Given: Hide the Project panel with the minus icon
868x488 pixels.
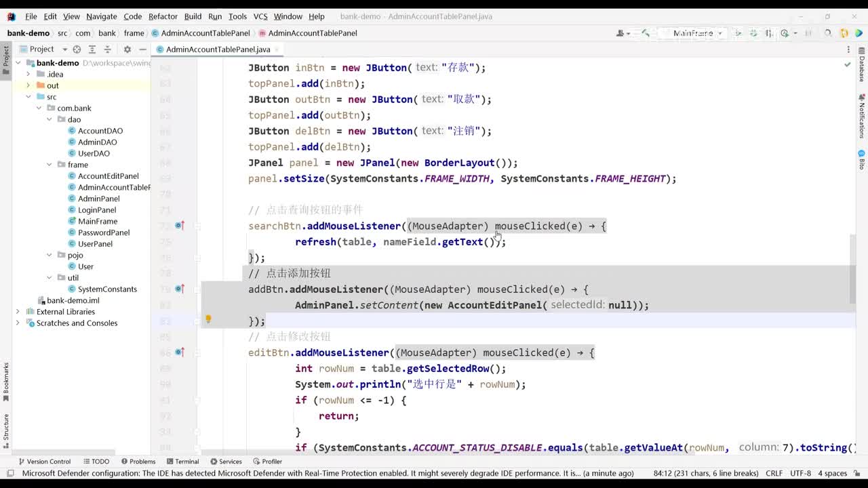Looking at the screenshot, I should point(142,49).
